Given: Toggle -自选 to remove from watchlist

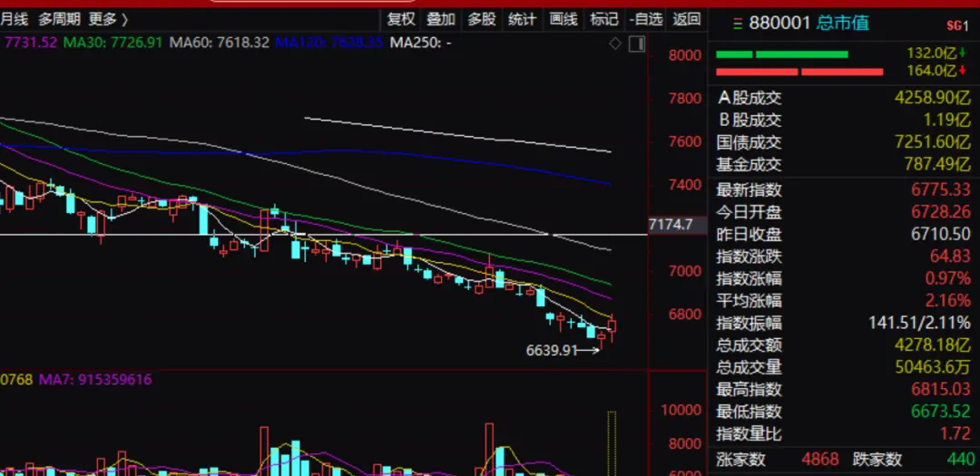Looking at the screenshot, I should tap(645, 18).
